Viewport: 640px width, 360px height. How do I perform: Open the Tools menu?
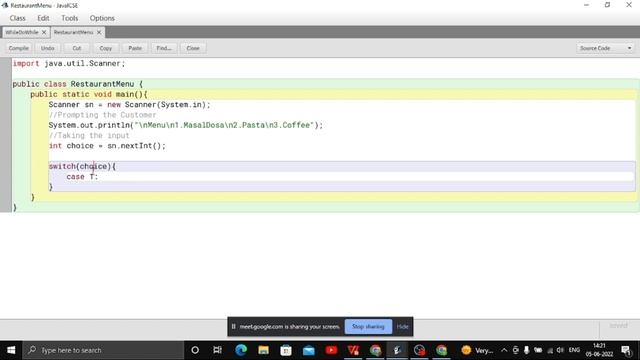[x=70, y=18]
